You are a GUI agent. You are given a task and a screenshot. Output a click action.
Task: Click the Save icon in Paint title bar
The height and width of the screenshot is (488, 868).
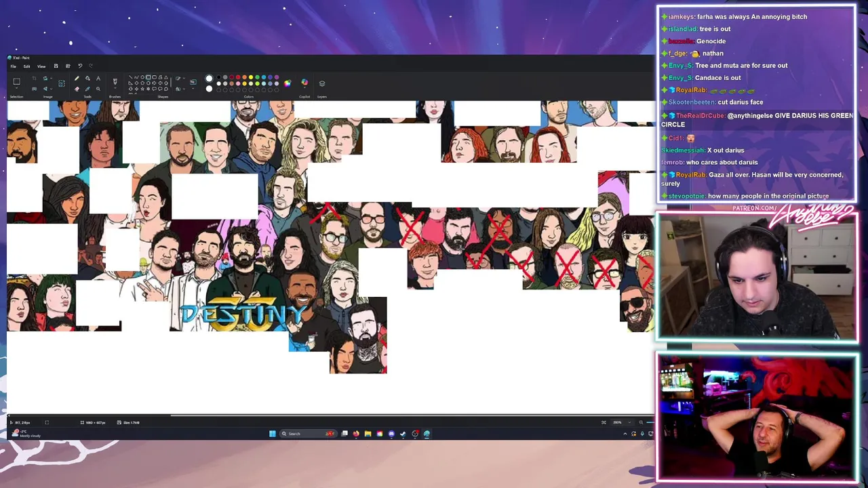(x=56, y=66)
